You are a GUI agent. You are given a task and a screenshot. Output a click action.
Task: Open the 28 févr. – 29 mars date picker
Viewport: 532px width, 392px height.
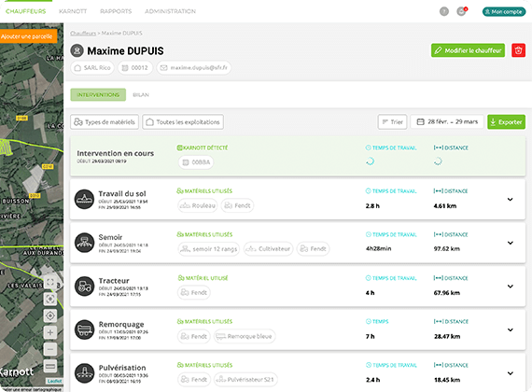click(447, 122)
